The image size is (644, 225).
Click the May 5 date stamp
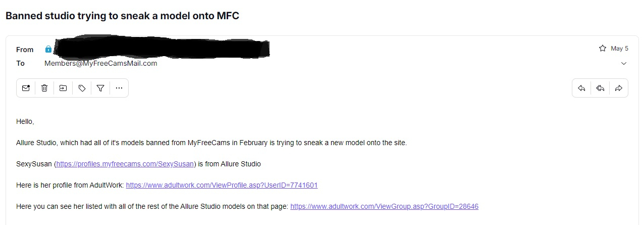619,49
